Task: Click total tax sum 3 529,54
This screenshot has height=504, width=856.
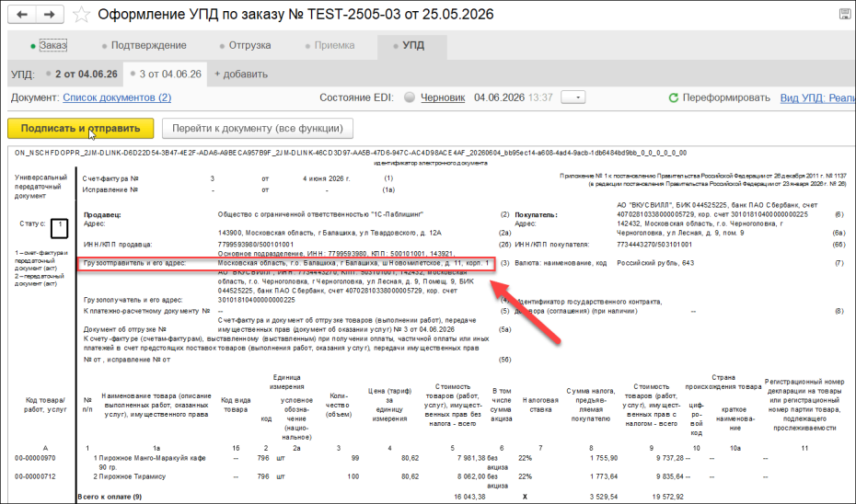Action: [x=604, y=497]
